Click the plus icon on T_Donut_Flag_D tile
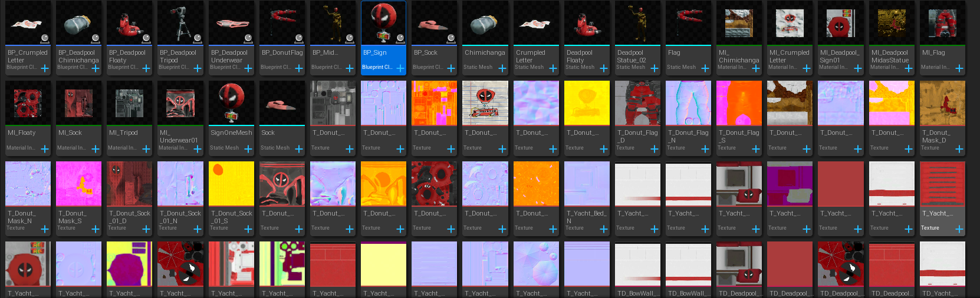Viewport: 980px width, 298px height. (655, 150)
